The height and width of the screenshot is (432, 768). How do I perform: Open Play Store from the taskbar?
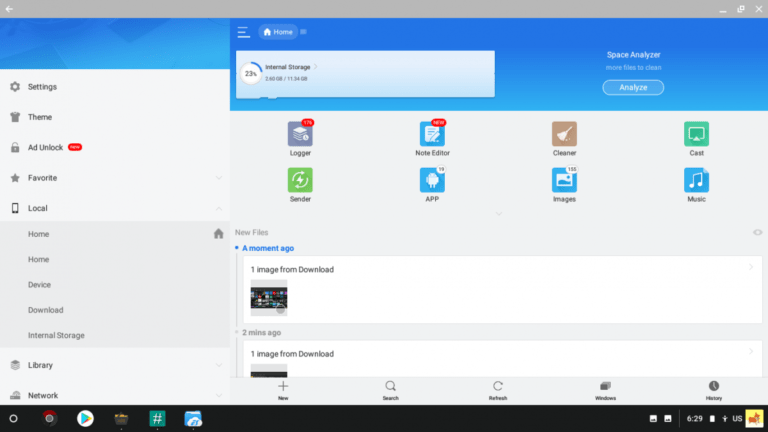(x=85, y=418)
